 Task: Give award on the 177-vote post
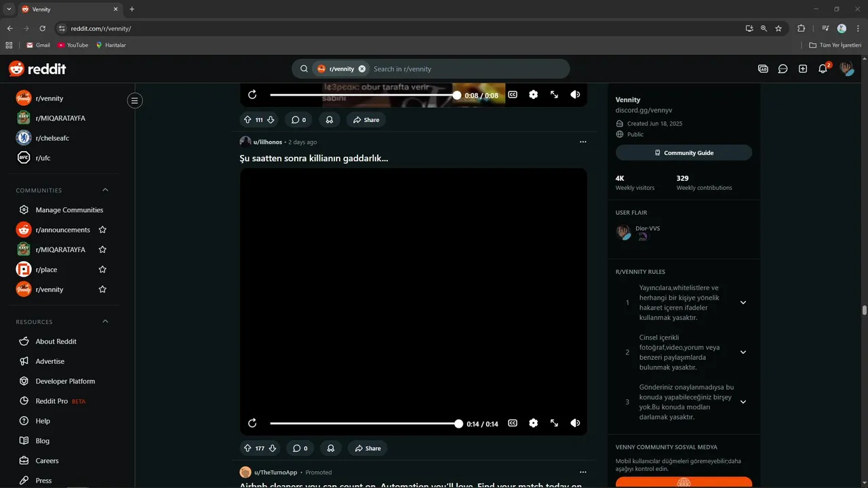click(x=331, y=448)
